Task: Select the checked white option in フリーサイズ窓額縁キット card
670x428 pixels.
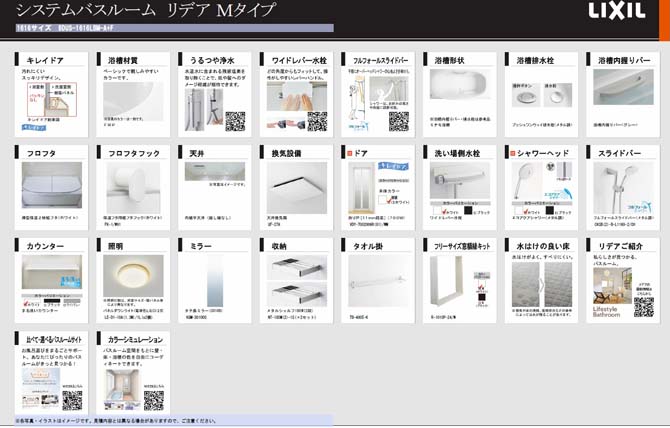Action: 482,287
